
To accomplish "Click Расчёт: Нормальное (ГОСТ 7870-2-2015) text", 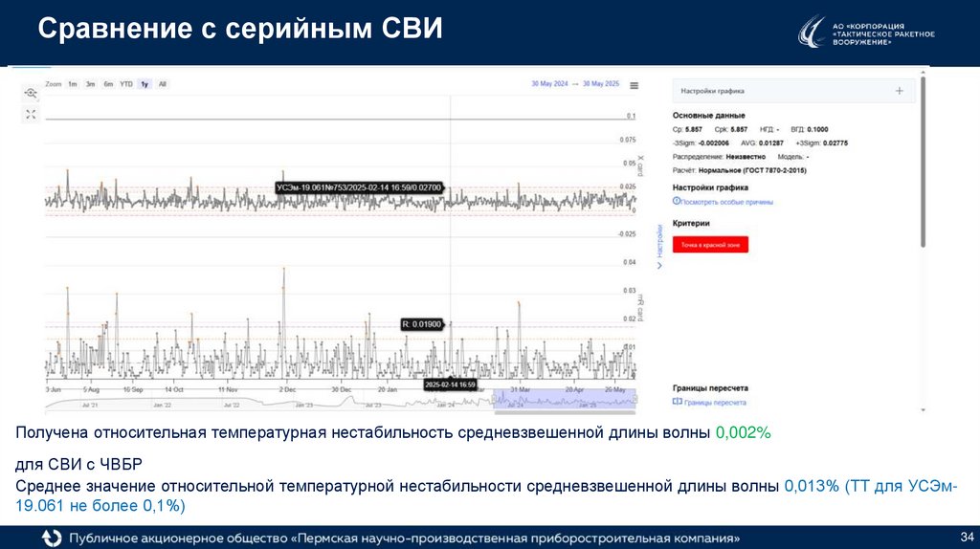I will click(x=740, y=170).
